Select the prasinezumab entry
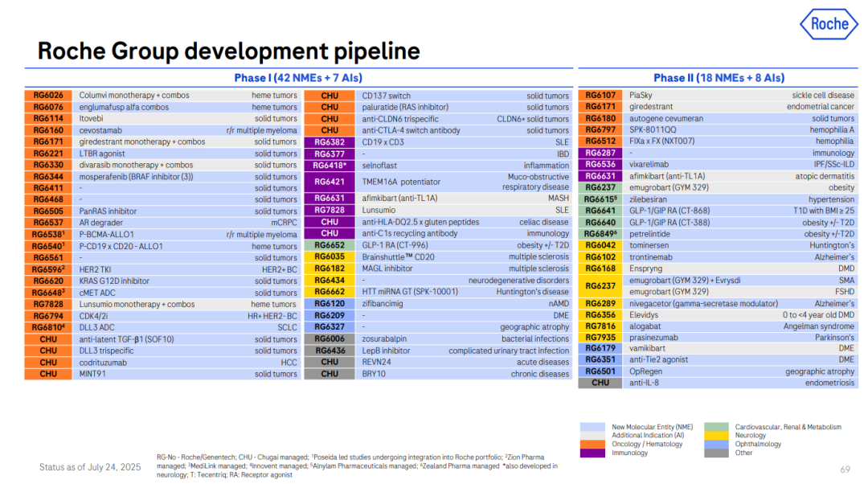The height and width of the screenshot is (484, 868). 653,338
